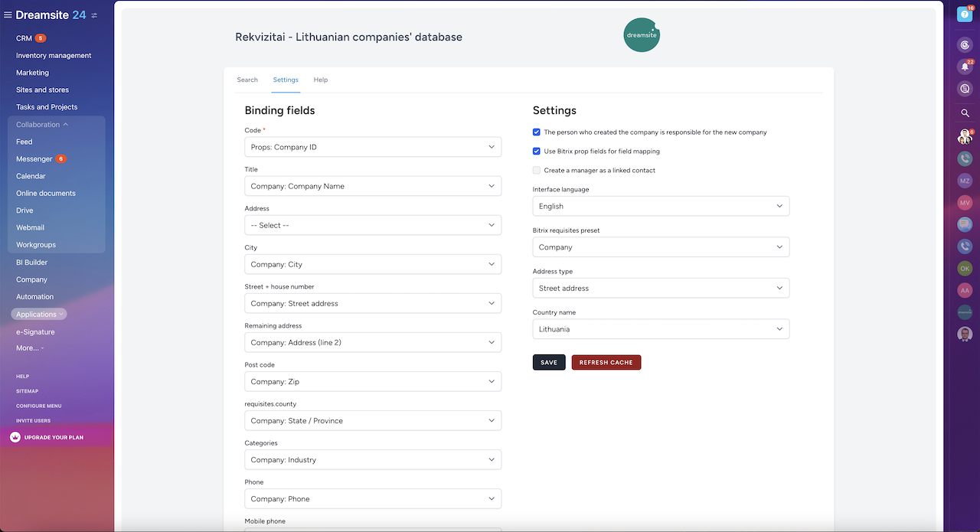This screenshot has width=980, height=532.
Task: Click the search magnifier in right sidebar
Action: click(965, 113)
